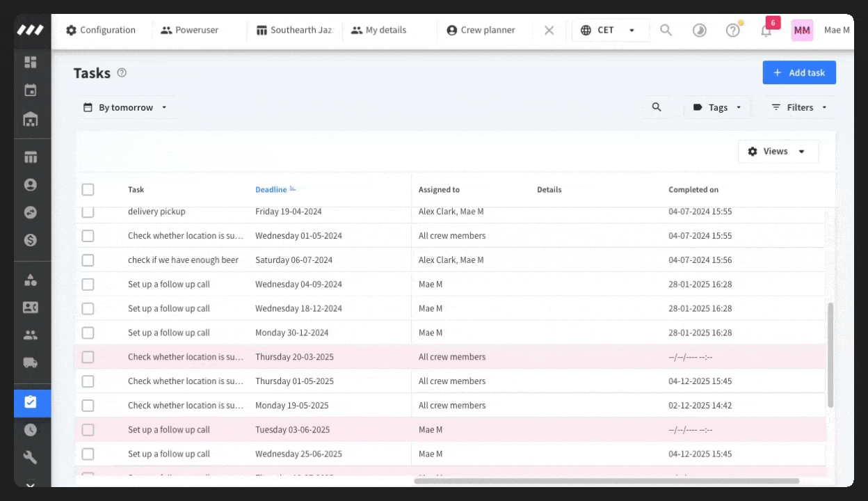Viewport: 868px width, 501px height.
Task: Click the Completed on column header
Action: 693,189
